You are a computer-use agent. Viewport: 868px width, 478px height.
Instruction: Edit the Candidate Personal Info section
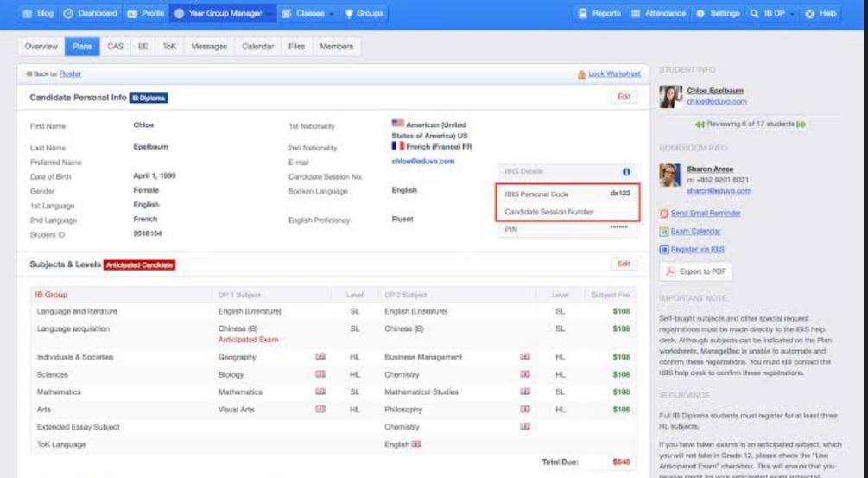[x=623, y=98]
